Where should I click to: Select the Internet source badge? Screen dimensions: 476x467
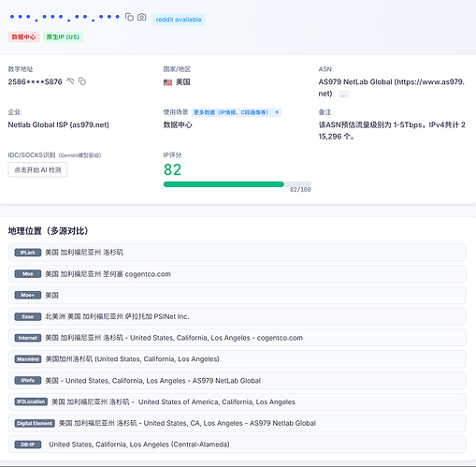[x=28, y=338]
